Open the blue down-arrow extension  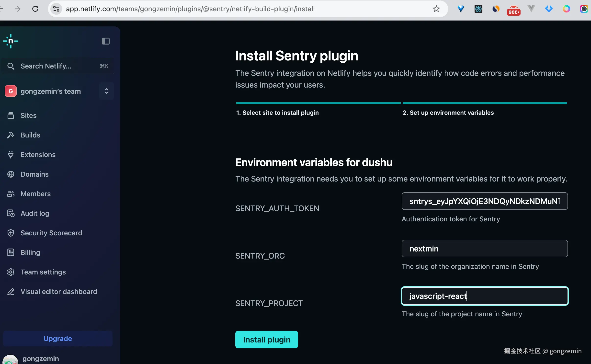click(549, 9)
